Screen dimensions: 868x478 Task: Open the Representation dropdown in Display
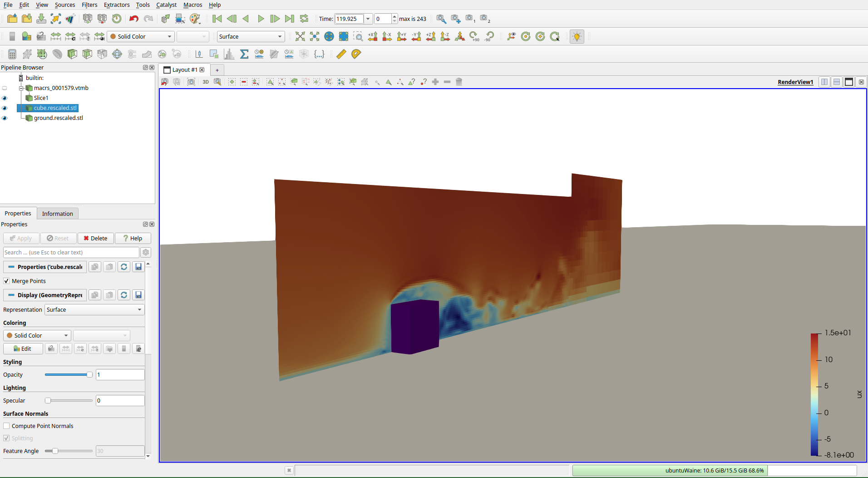[94, 309]
